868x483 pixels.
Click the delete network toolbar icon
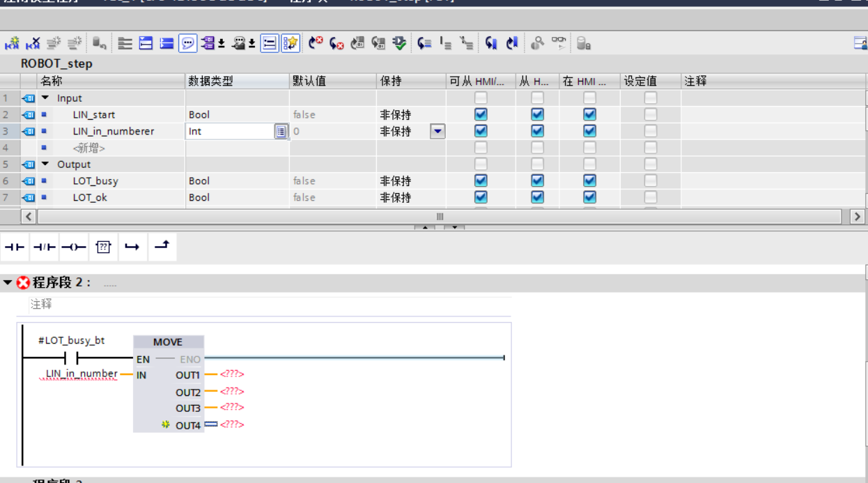(x=33, y=44)
